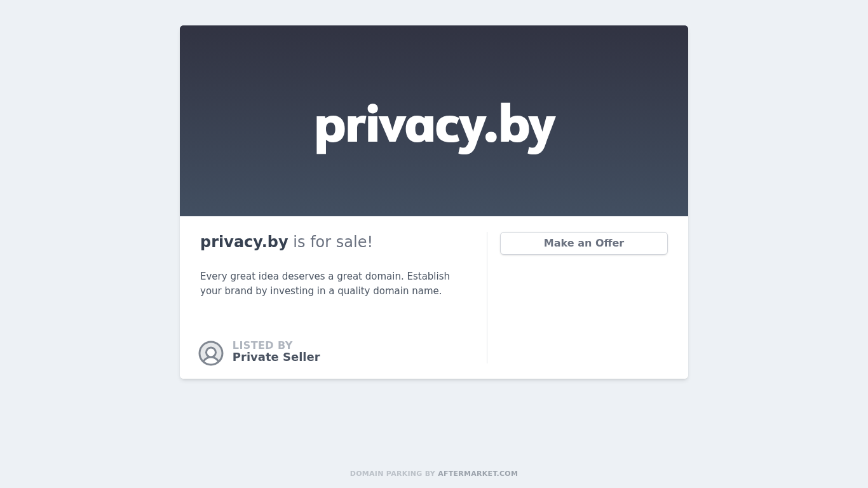Click the Private Seller avatar icon
The image size is (868, 488).
tap(211, 353)
